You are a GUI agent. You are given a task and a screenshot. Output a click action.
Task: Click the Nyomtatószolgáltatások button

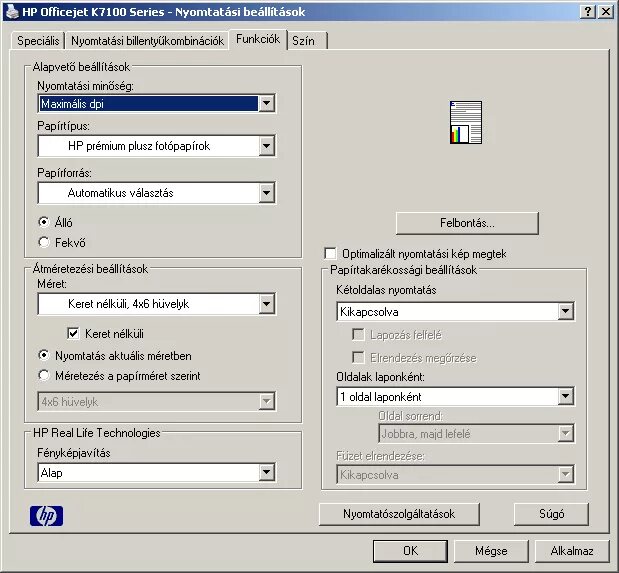pos(399,514)
